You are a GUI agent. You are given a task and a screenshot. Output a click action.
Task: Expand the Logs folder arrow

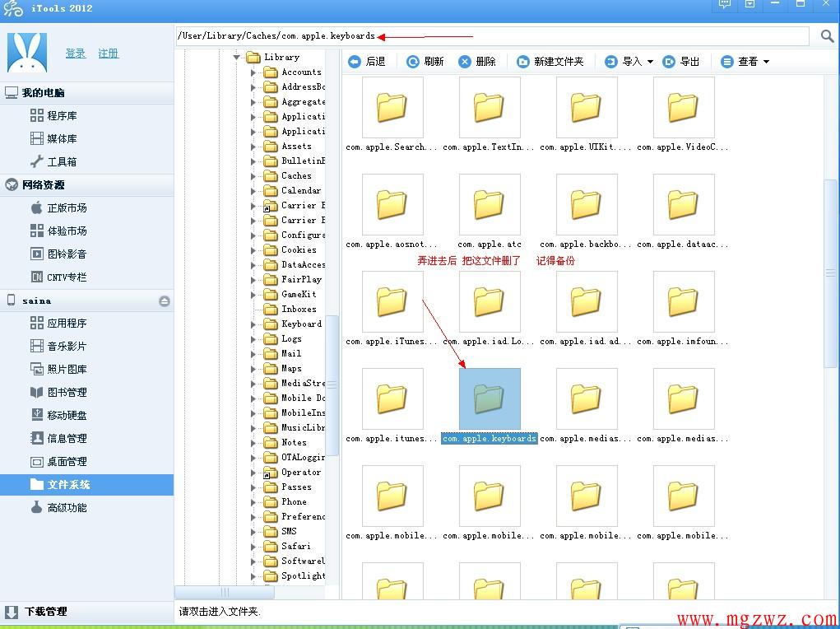click(253, 339)
